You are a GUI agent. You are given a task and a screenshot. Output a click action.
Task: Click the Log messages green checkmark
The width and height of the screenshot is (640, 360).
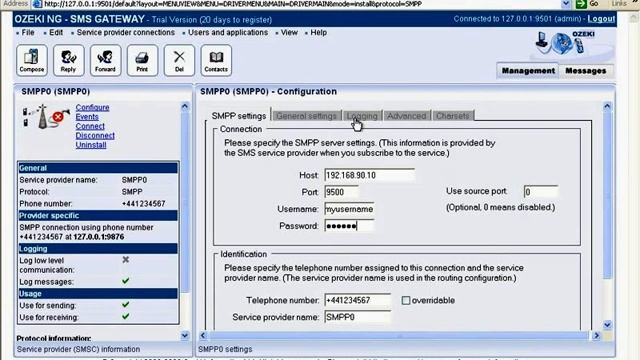[x=126, y=281]
